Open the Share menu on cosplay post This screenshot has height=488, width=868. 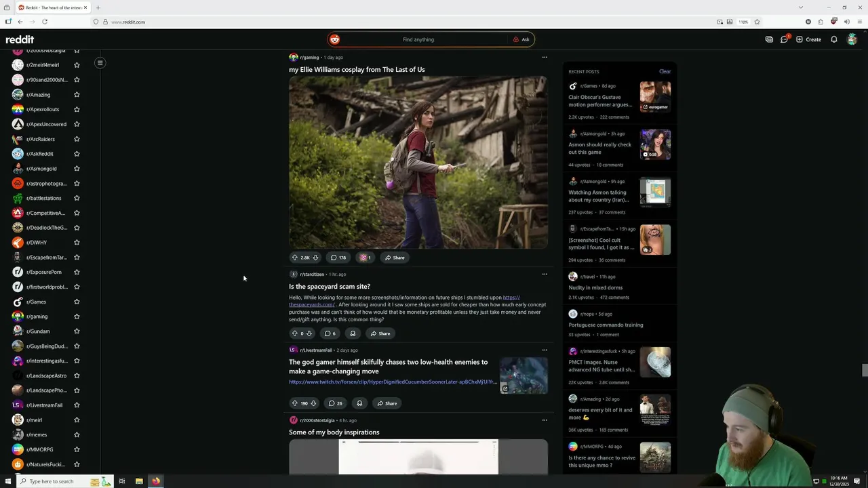(x=395, y=258)
